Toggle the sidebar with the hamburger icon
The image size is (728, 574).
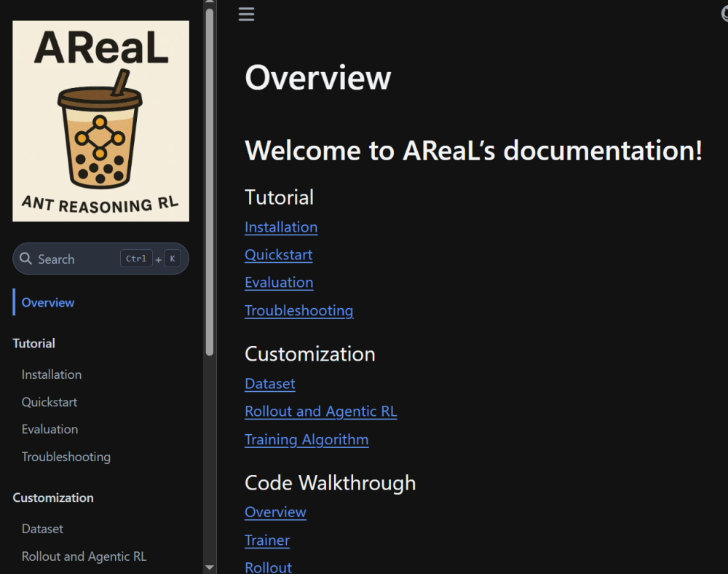246,15
